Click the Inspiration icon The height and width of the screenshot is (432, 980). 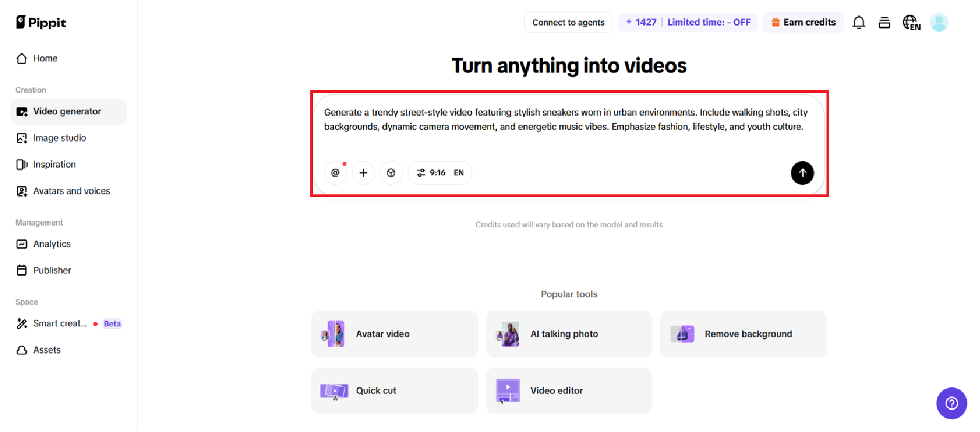22,164
